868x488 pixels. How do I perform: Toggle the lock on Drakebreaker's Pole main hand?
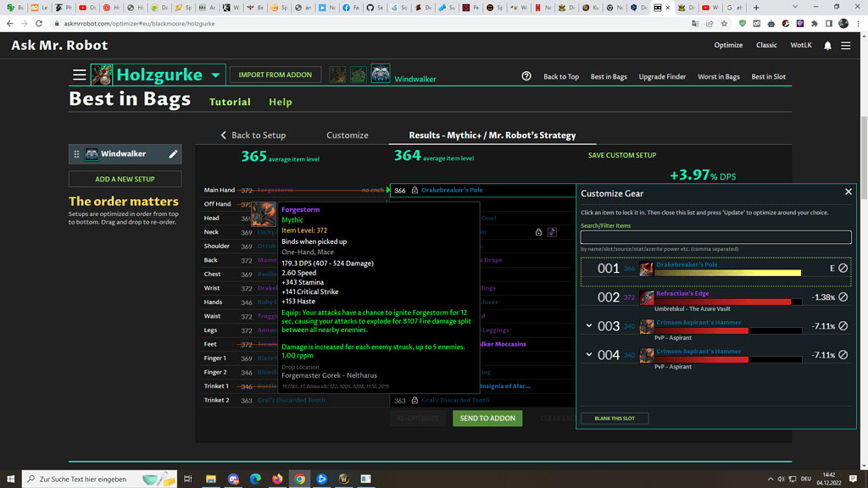coord(415,191)
